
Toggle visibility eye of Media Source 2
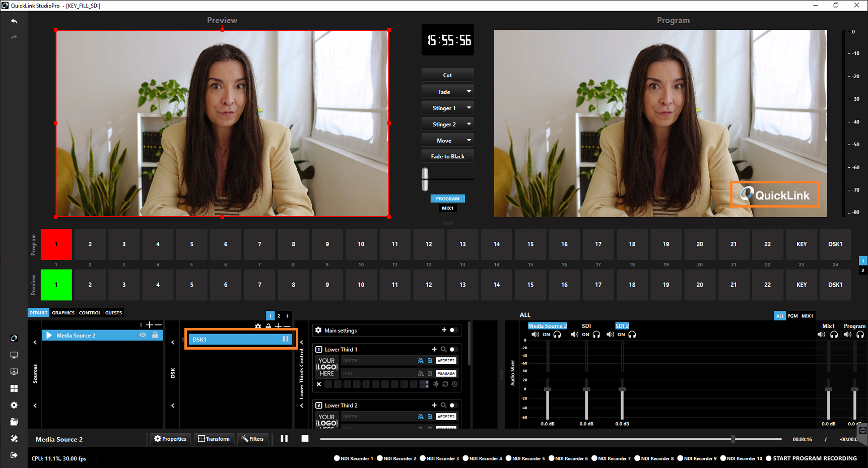[x=143, y=335]
